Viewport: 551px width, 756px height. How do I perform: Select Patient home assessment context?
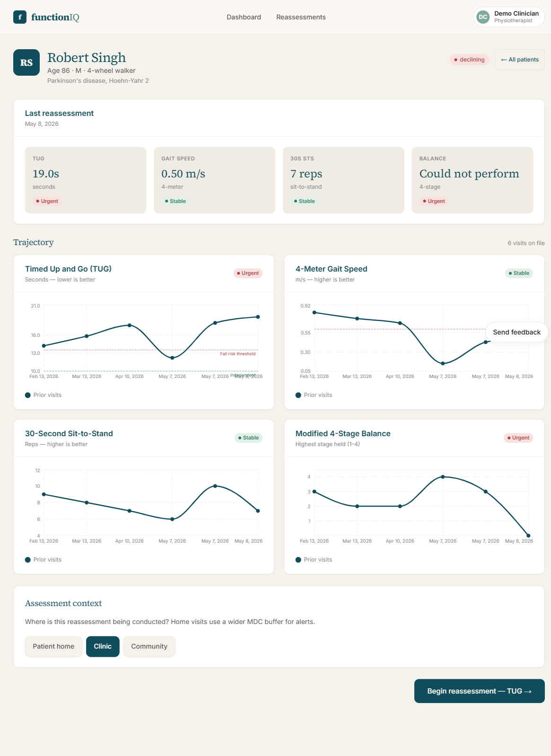[53, 646]
